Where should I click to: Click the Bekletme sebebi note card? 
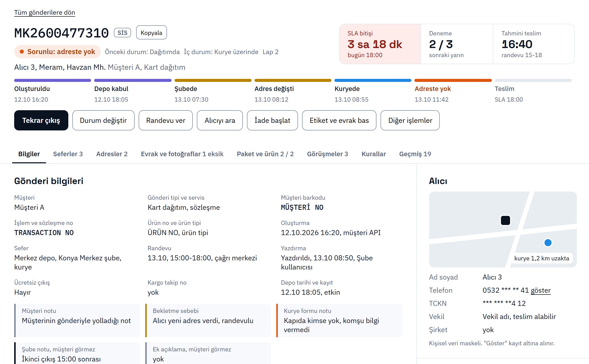(x=208, y=321)
